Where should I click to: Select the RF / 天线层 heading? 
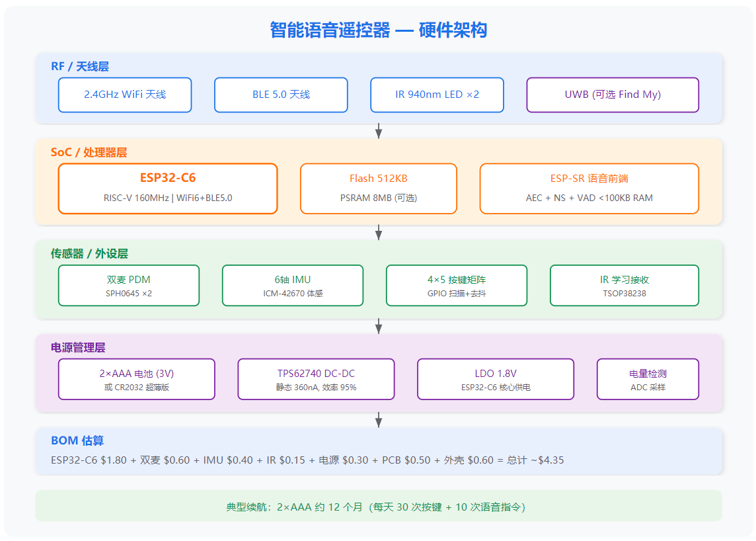point(80,66)
